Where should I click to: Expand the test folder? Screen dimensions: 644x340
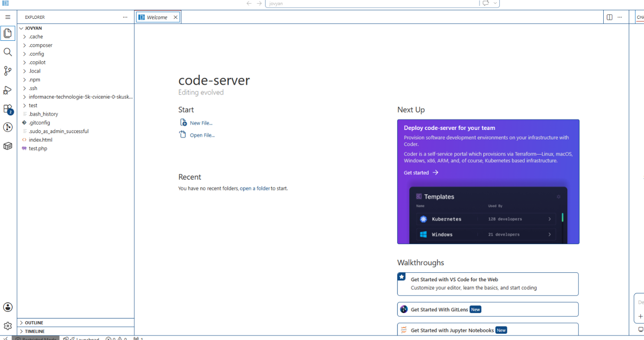point(75,105)
